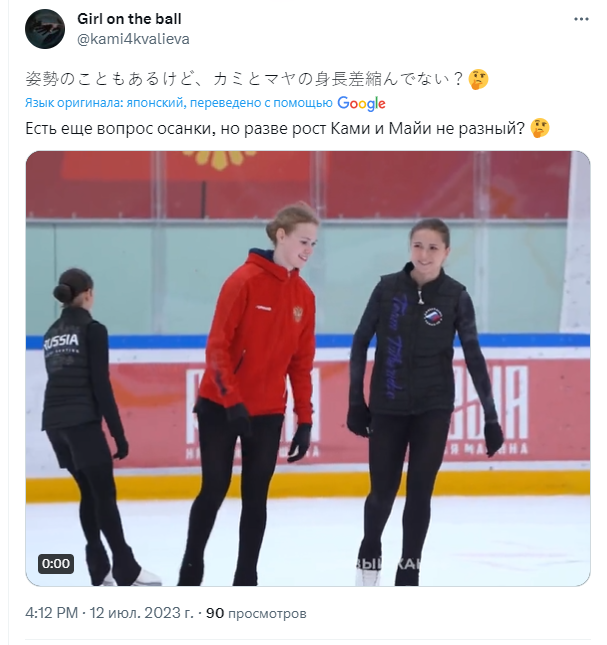Viewport: 607px width, 645px height.
Task: View the 90 просмотров count
Action: click(x=256, y=613)
